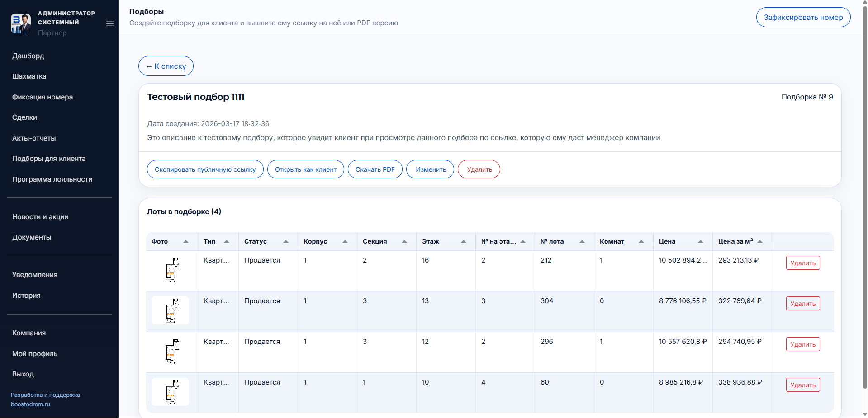Sort by № лота column arrow
This screenshot has width=868, height=418.
(x=582, y=241)
